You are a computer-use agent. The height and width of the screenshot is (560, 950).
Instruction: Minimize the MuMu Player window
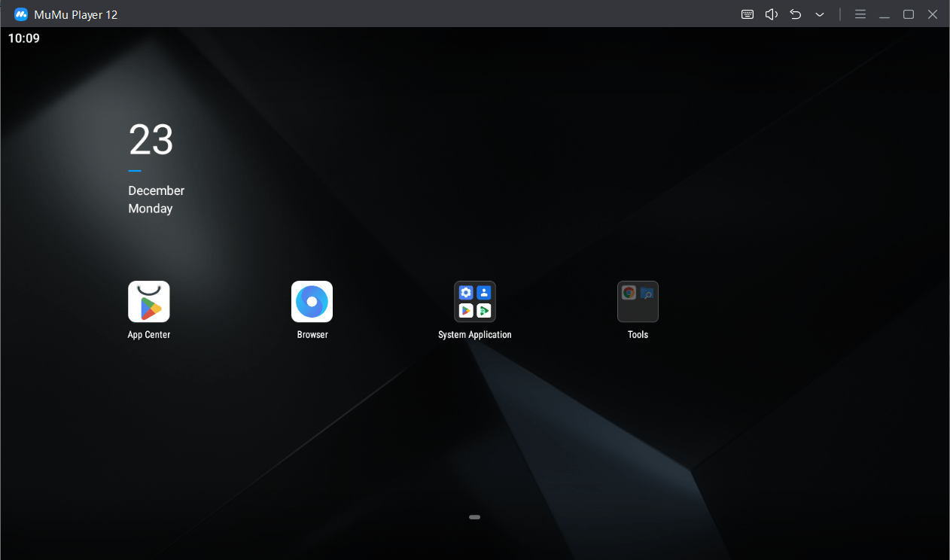click(885, 14)
